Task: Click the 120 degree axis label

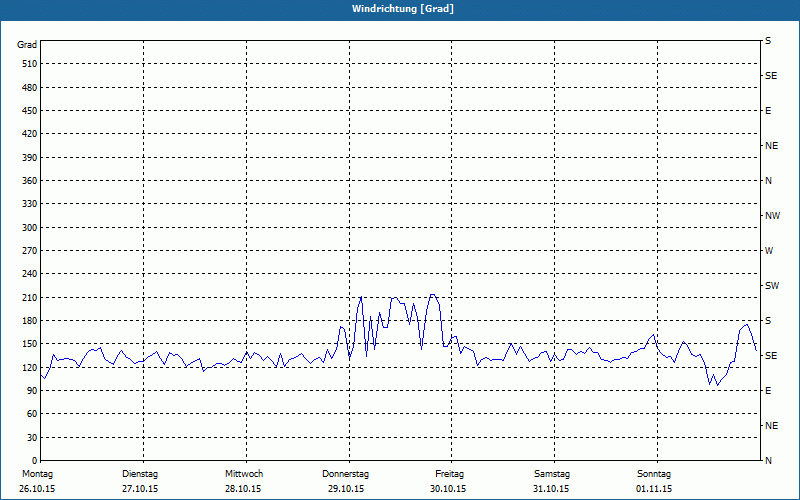Action: tap(30, 367)
